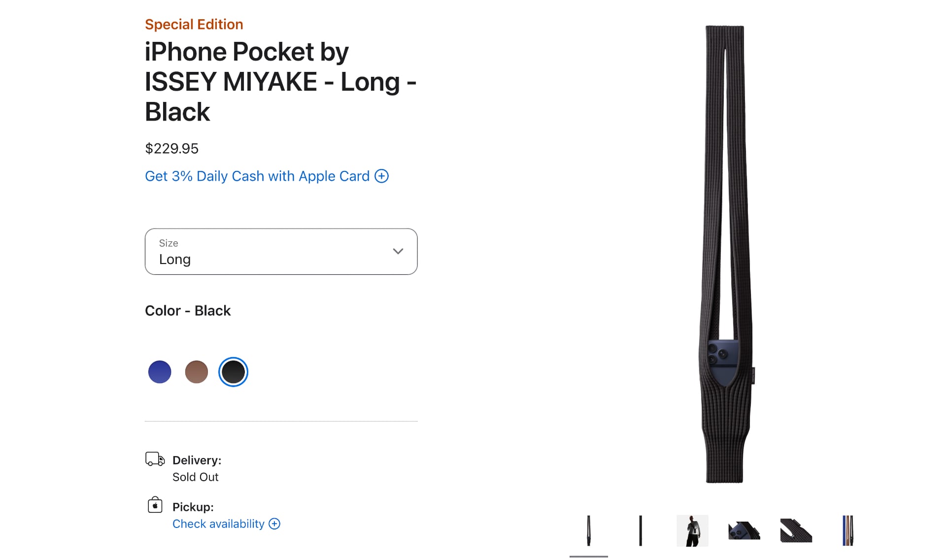Open the model wearing pocket thumbnail

[x=692, y=530]
